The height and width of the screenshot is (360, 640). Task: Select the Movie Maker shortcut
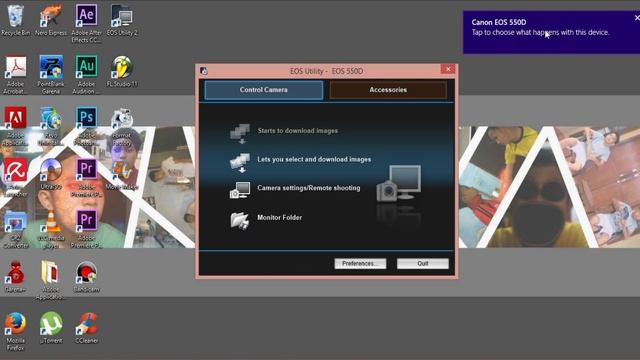click(x=122, y=175)
